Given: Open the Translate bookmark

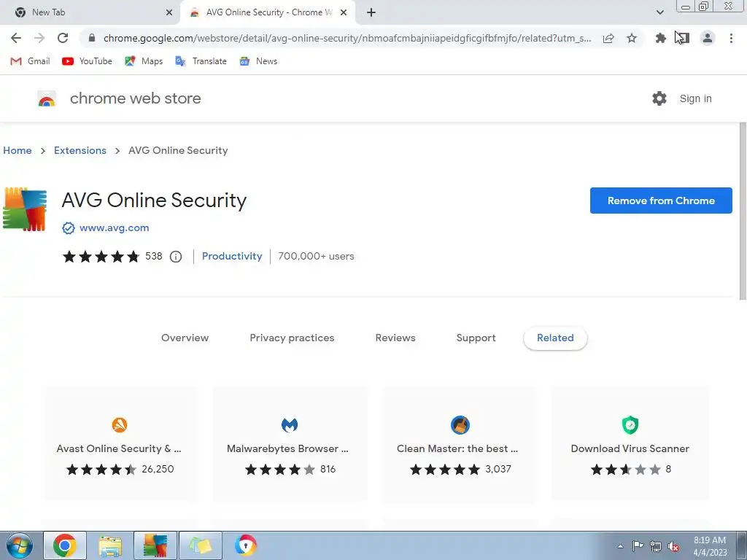Looking at the screenshot, I should coord(201,61).
